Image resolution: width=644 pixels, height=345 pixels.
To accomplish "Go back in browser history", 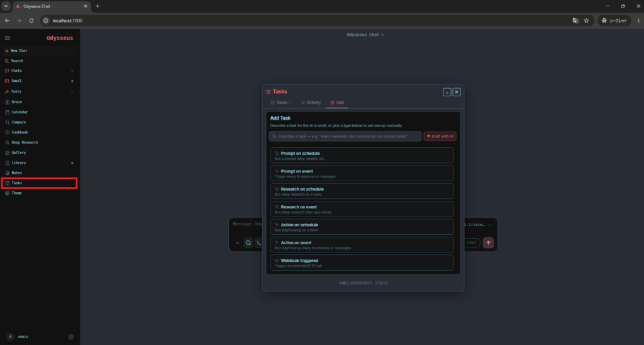I will (7, 21).
